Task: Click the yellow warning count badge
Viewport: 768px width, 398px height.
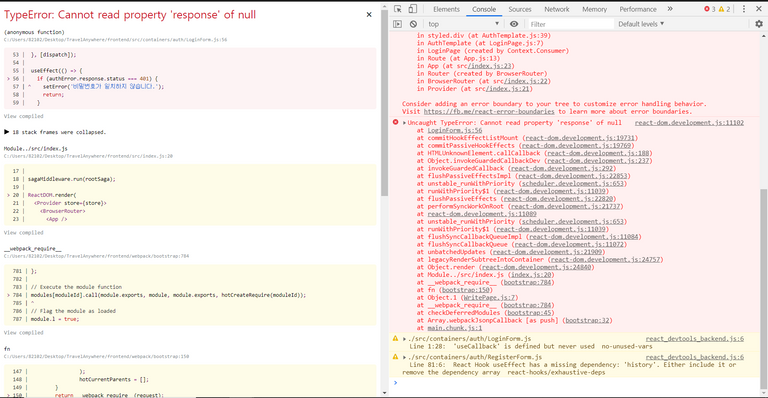Action: (725, 9)
